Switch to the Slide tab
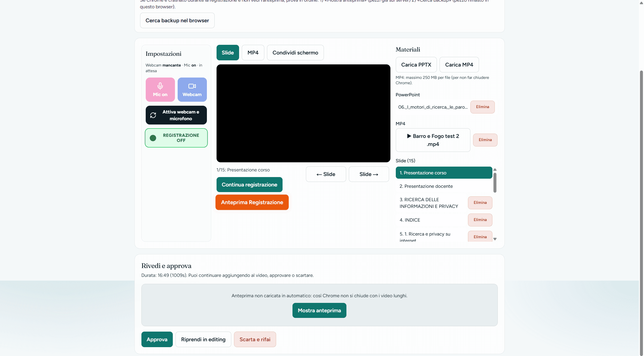Screen dimensions: 644x356 [228, 53]
